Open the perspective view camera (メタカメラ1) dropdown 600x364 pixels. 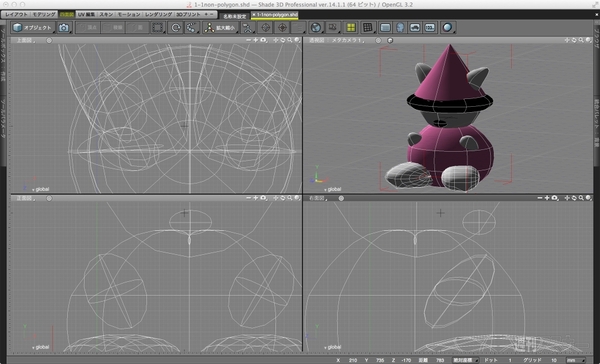348,41
